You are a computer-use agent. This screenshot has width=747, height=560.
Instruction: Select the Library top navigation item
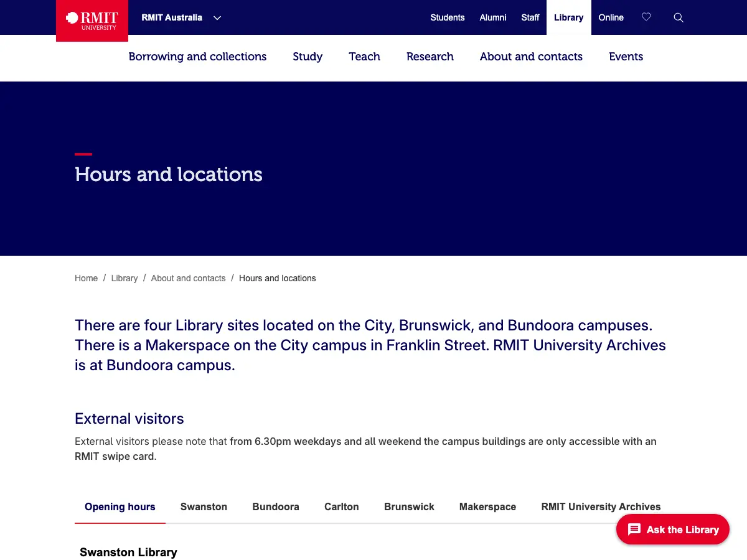569,17
